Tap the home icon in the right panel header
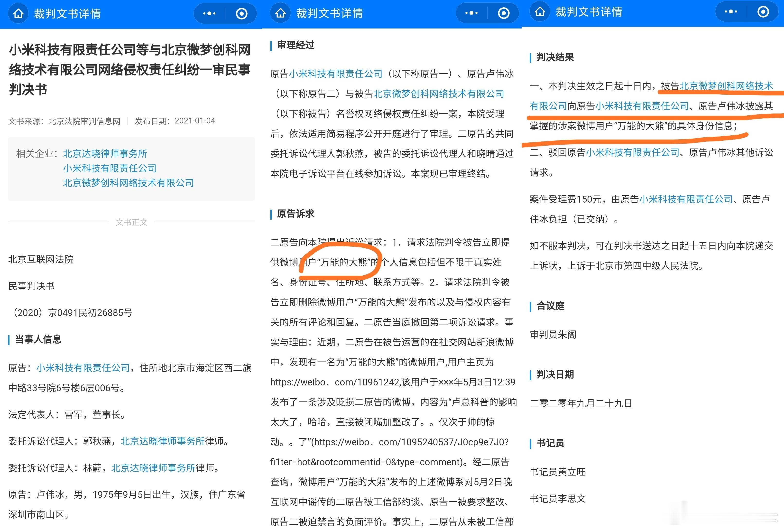 [540, 12]
